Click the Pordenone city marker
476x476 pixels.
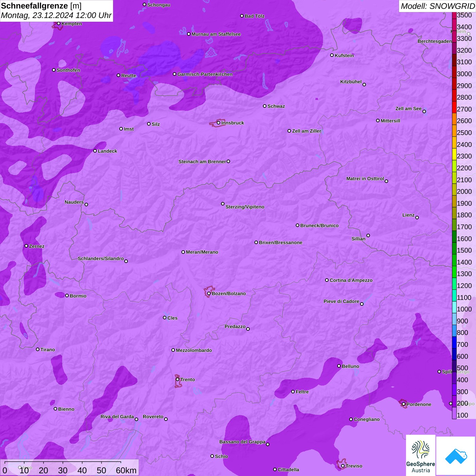404,404
